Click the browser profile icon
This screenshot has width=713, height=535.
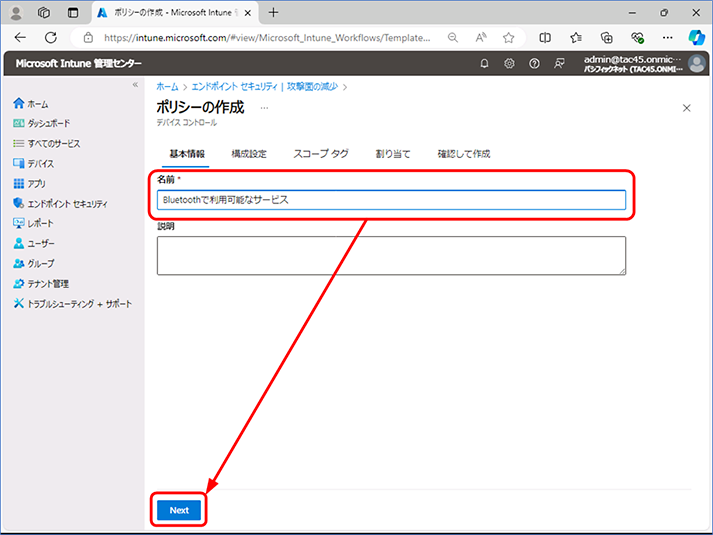coord(16,13)
